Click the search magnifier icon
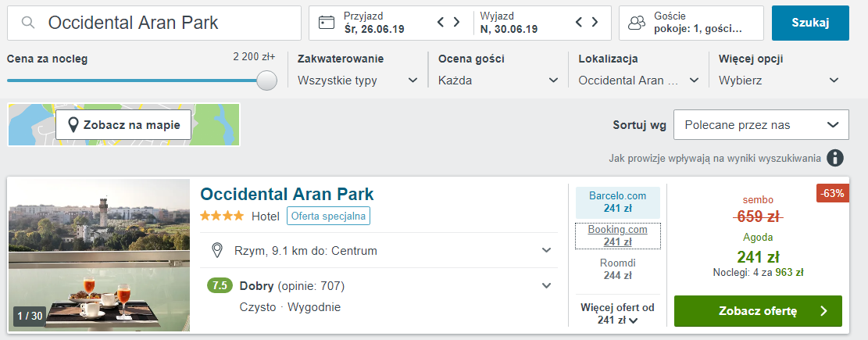868x340 pixels. click(28, 23)
